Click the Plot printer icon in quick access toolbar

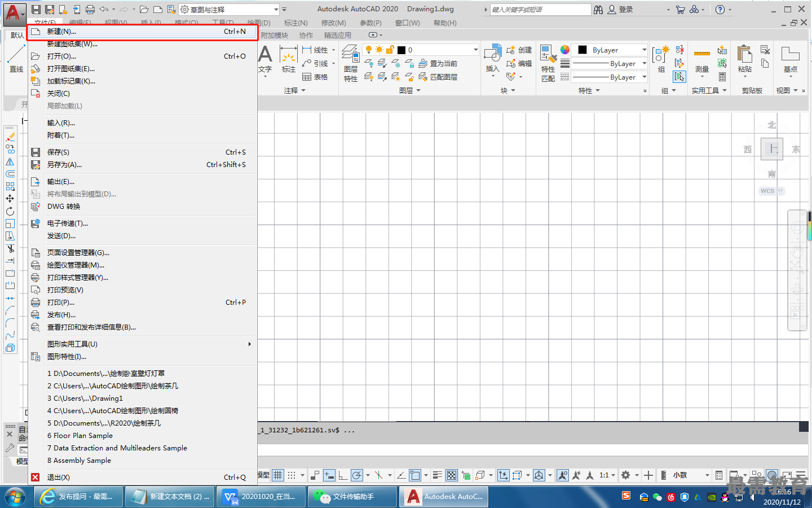click(90, 9)
